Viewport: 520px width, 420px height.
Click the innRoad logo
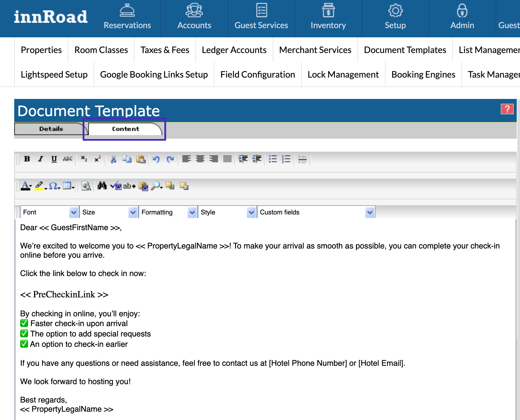coord(51,17)
